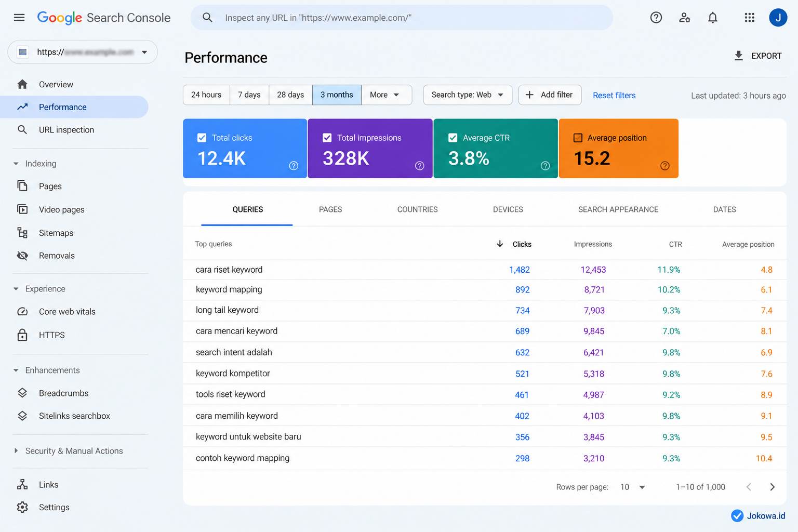This screenshot has width=798, height=532.
Task: Open the main hamburger menu
Action: point(19,18)
